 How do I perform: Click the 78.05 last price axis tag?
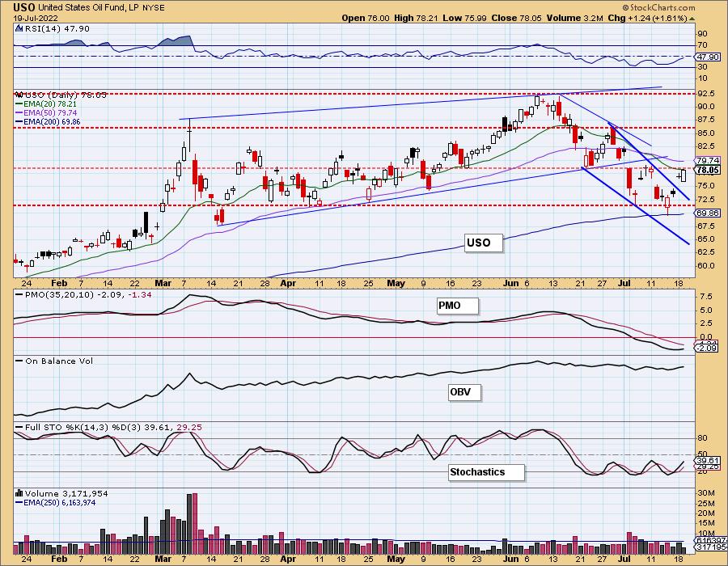[708, 170]
